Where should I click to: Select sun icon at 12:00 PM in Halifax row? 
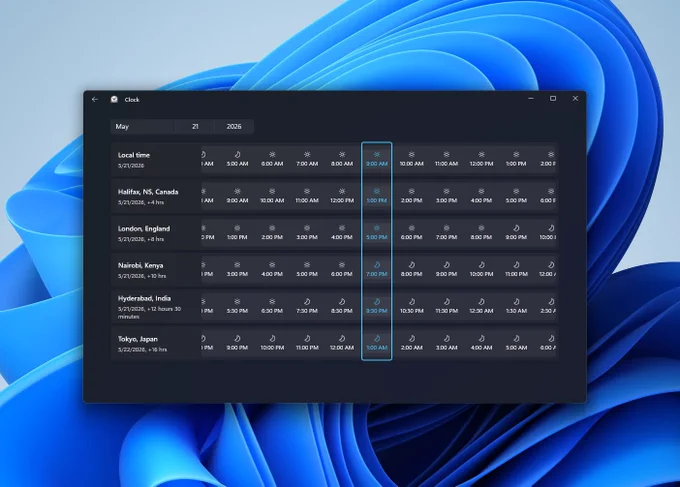click(342, 191)
